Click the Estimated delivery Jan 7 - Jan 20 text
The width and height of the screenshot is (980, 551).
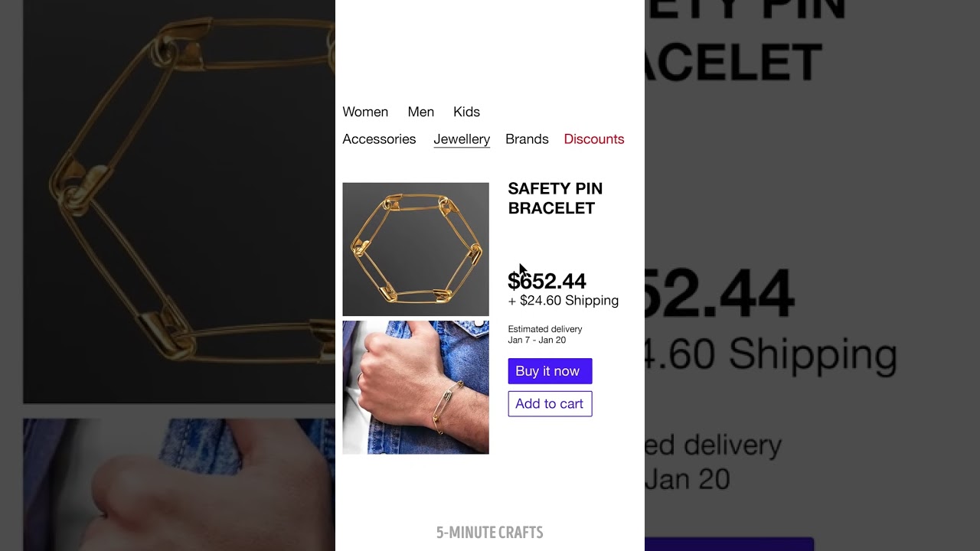(x=545, y=334)
